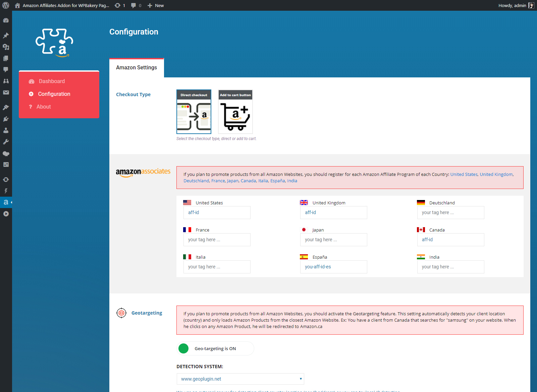Open the Howdy, admin account menu
This screenshot has width=537, height=392.
coord(516,5)
